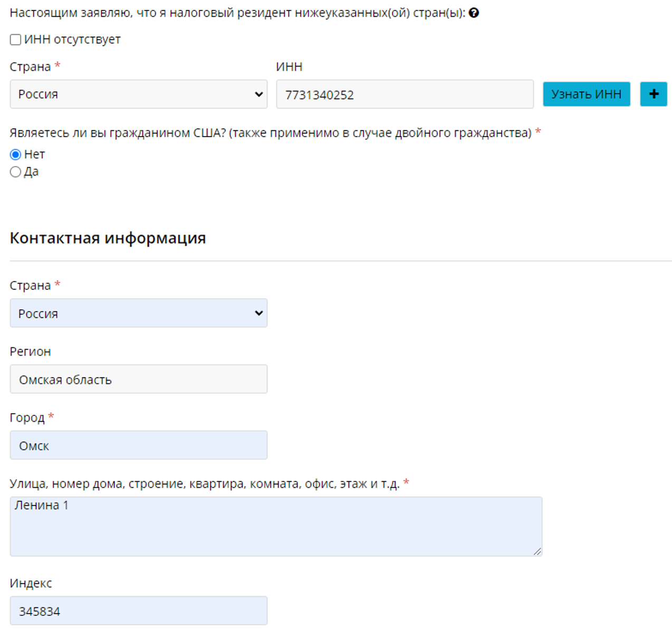
Task: Click the help question mark icon
Action: 474,13
